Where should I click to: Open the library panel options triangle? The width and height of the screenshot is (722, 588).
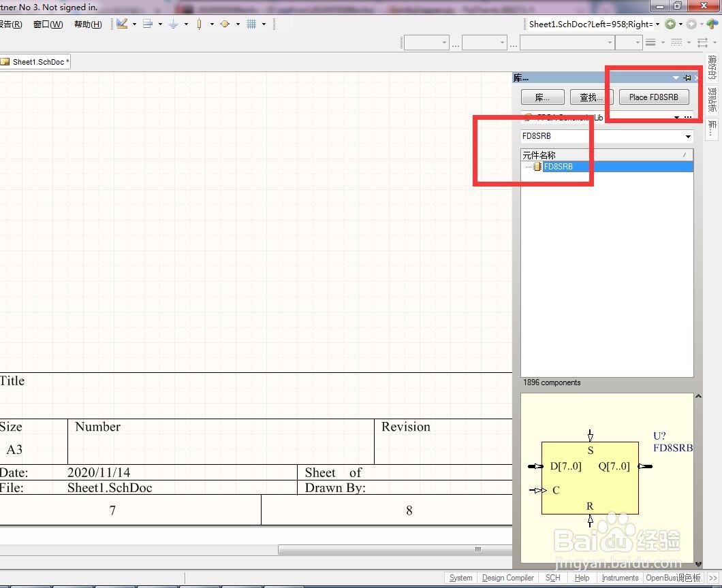pos(676,78)
